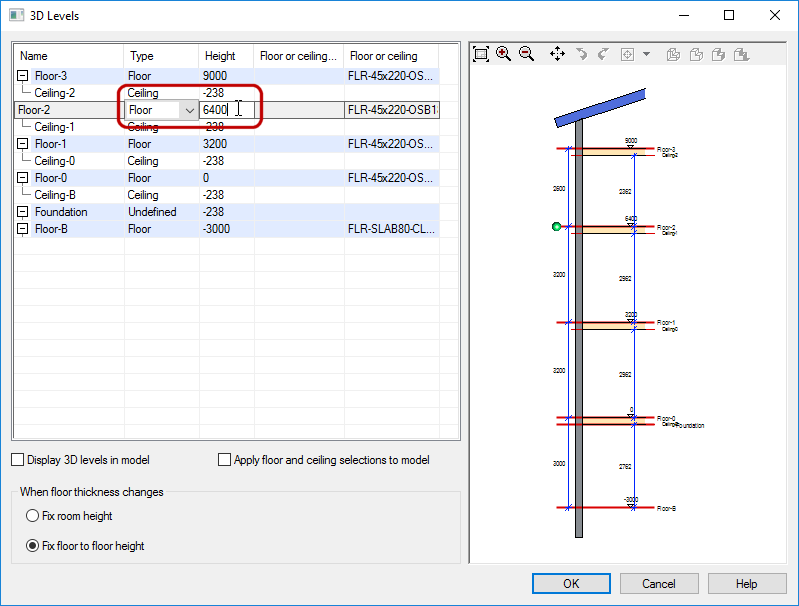Screen dimensions: 799x606
Task: Enable Display 3D levels in model
Action: [18, 460]
